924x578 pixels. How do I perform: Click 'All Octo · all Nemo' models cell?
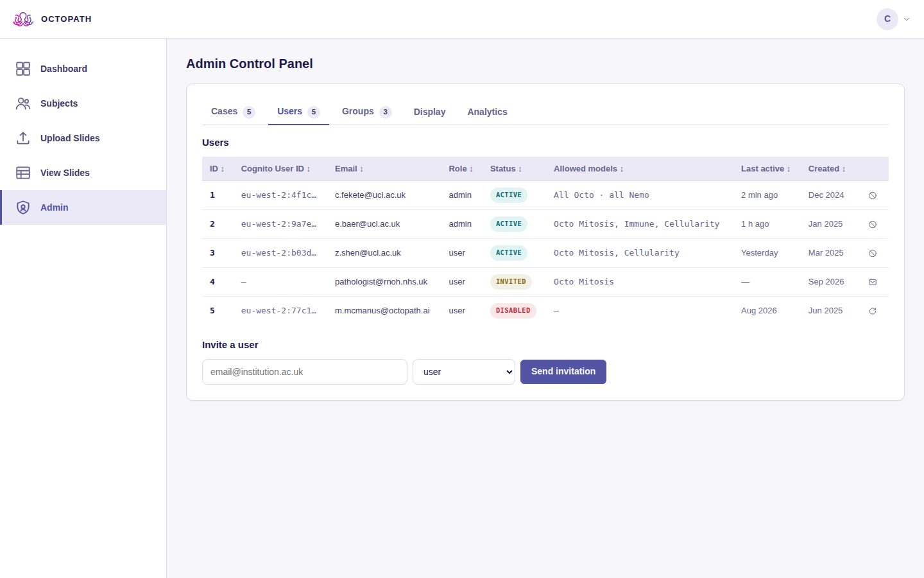(x=601, y=195)
